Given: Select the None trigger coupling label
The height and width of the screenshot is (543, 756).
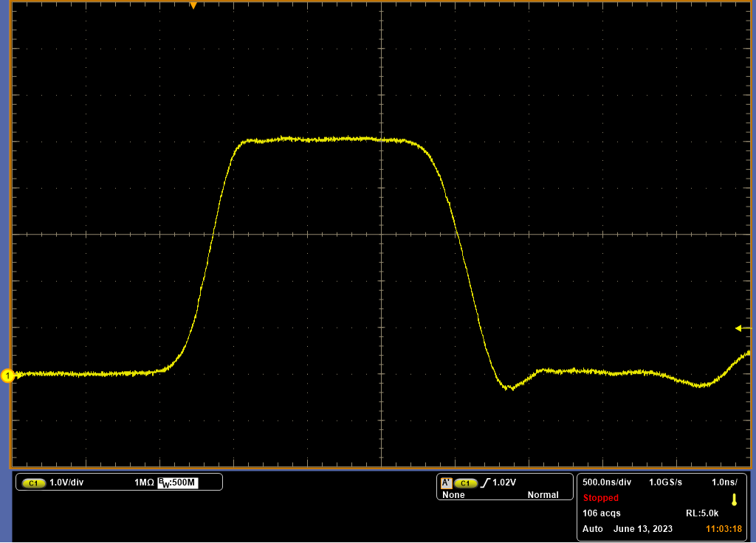Looking at the screenshot, I should [x=453, y=495].
